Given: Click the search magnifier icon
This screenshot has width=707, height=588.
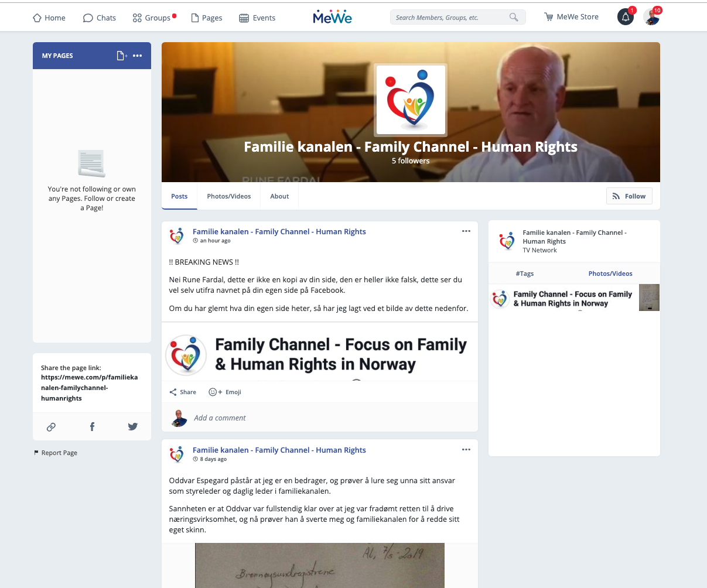Looking at the screenshot, I should pyautogui.click(x=514, y=18).
